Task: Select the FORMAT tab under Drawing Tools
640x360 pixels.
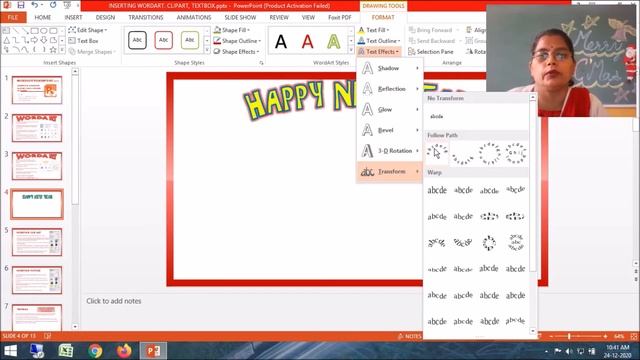Action: tap(383, 18)
